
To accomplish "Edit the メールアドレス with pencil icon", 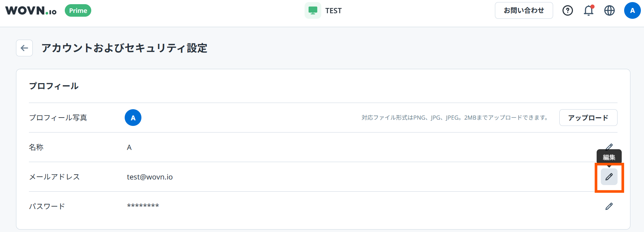I will pos(609,177).
